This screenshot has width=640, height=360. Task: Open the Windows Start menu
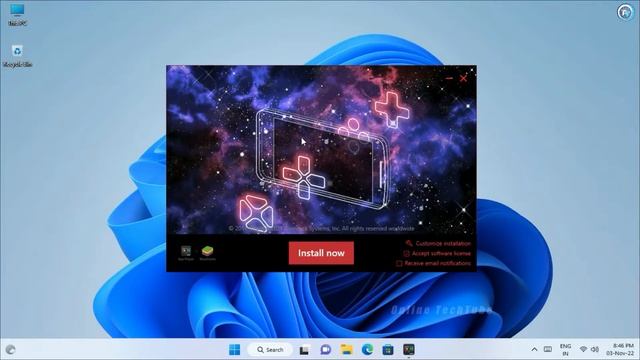pyautogui.click(x=235, y=349)
